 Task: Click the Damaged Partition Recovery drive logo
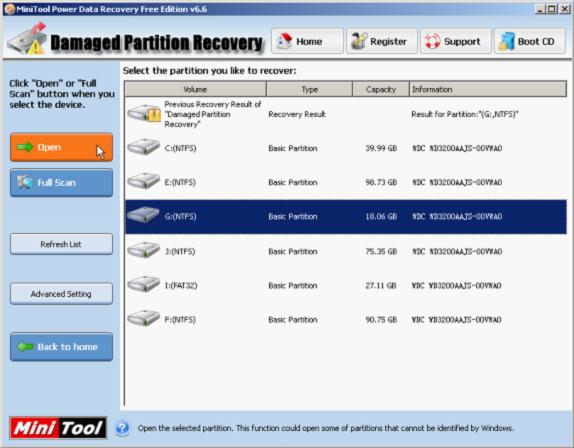[27, 40]
